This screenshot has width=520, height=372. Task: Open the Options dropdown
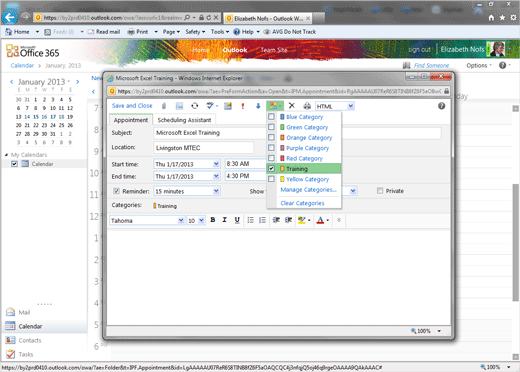(x=479, y=65)
